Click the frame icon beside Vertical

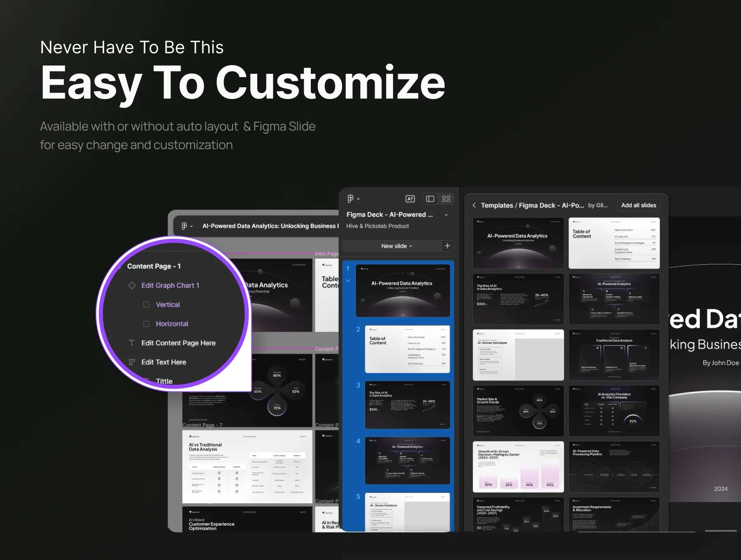click(x=146, y=305)
